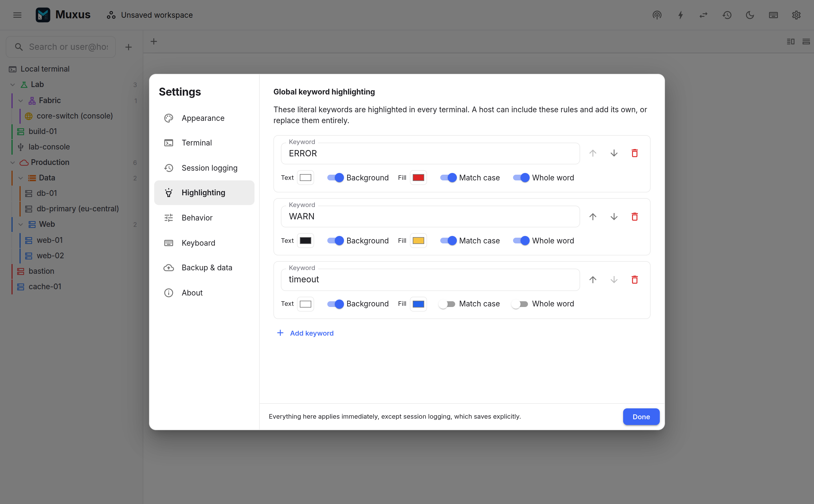The width and height of the screenshot is (814, 504).
Task: Click the Muxus logo icon
Action: click(x=43, y=15)
